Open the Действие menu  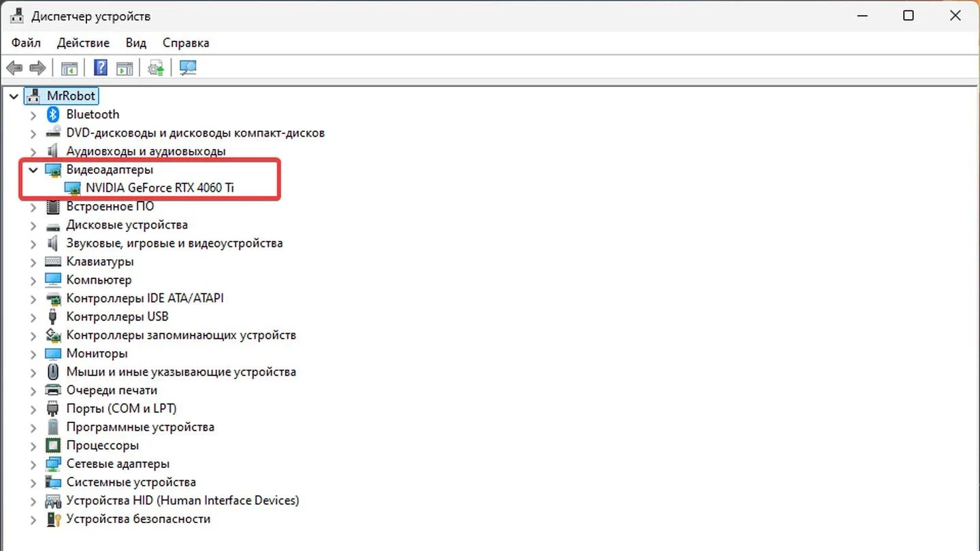point(83,43)
